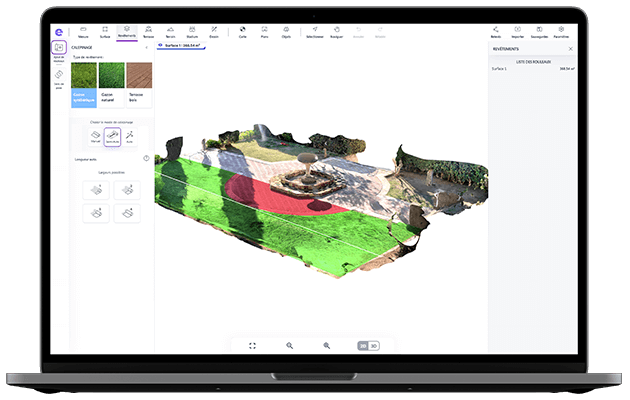Screen dimensions: 630x400
Task: Activate the hand pan tool
Action: pos(337,32)
